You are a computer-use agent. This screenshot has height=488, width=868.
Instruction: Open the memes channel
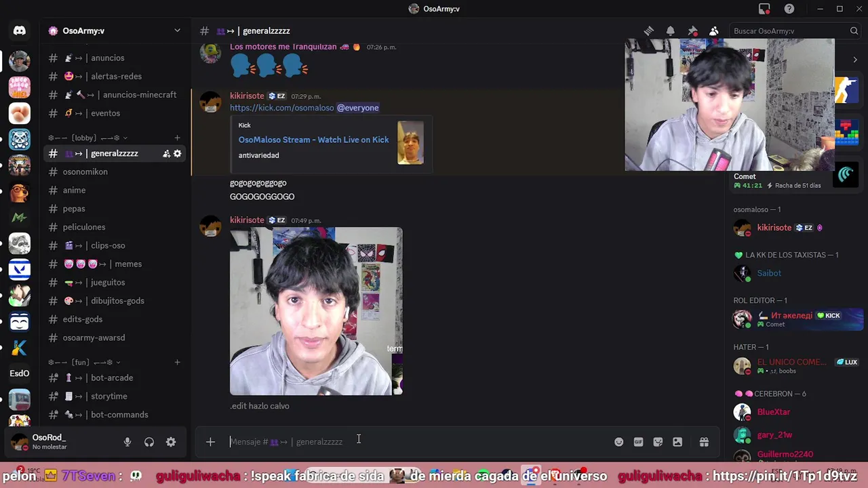(x=115, y=264)
